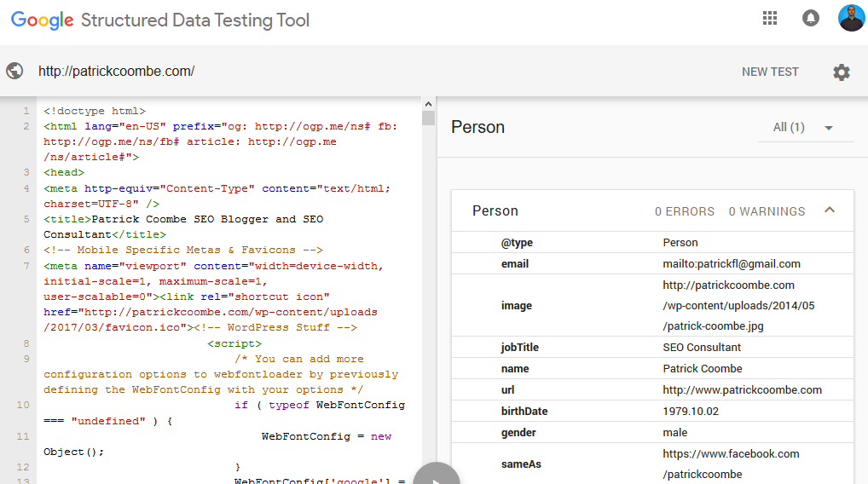
Task: Open the notifications bell
Action: (x=810, y=18)
